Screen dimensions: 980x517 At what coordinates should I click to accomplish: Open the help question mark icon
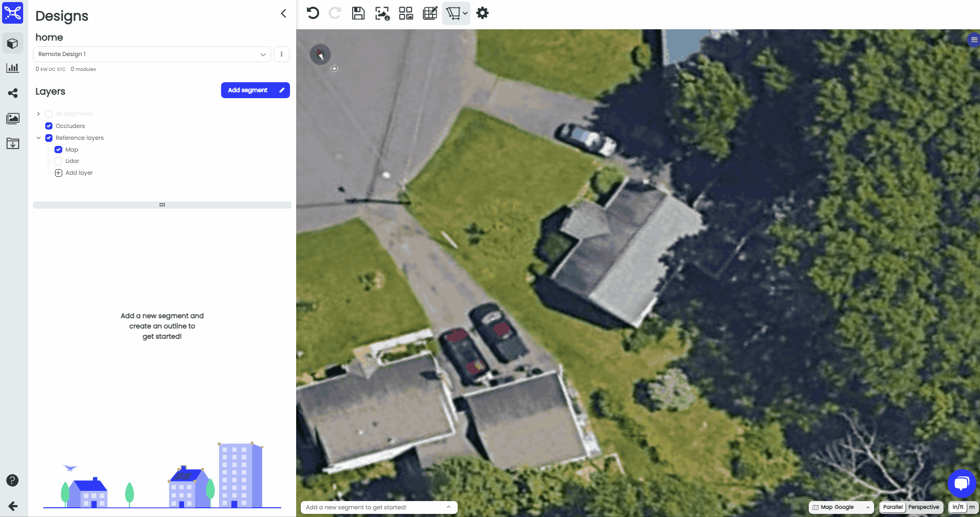click(12, 481)
